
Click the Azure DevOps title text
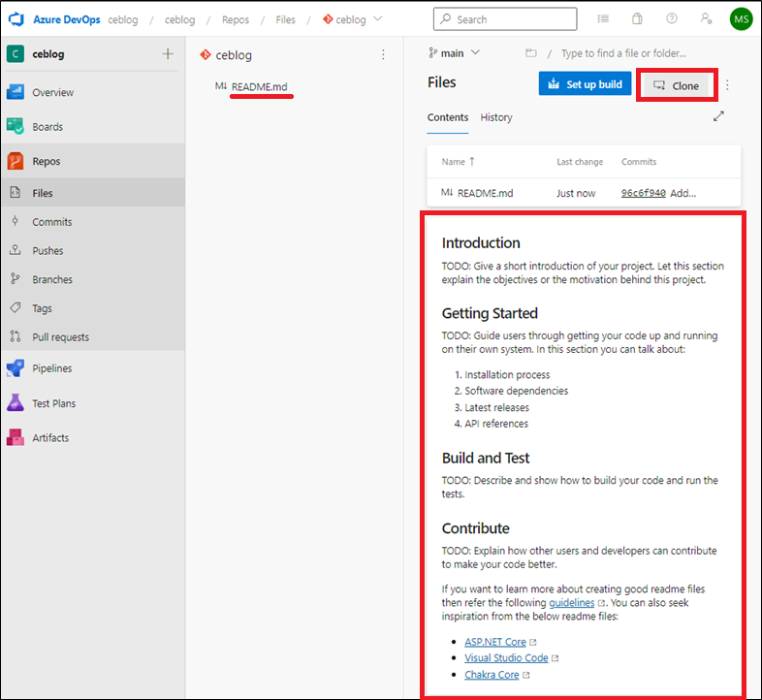[67, 19]
